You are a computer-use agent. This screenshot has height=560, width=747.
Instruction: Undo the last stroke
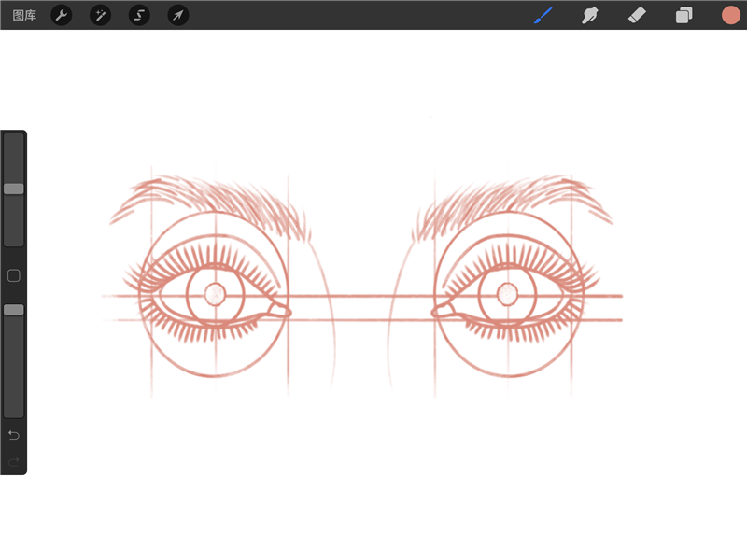pyautogui.click(x=14, y=435)
